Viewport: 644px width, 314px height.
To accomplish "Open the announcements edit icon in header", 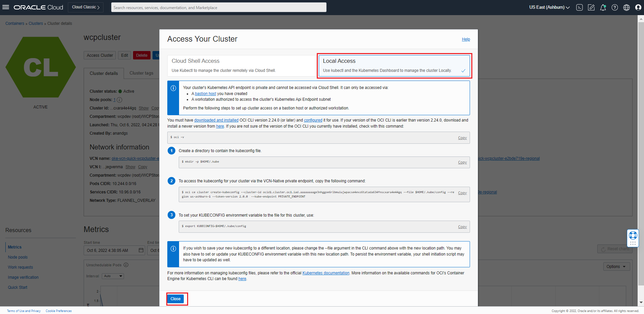I will pos(591,7).
